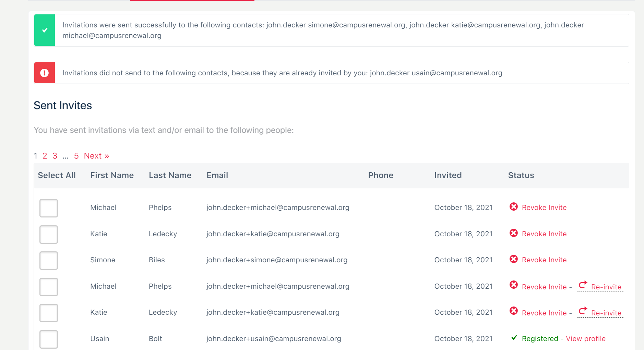Viewport: 644px width, 350px height.
Task: Click revoke X icon for Simone Biles row
Action: (513, 259)
